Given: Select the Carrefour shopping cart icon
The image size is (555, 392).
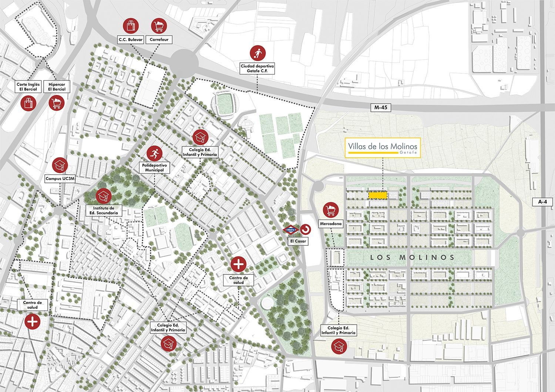Looking at the screenshot, I should 159,26.
